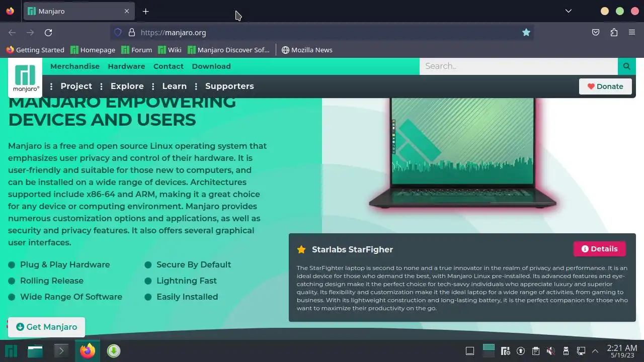Click the Firefox icon in the tab bar
The width and height of the screenshot is (644, 362).
(x=10, y=11)
